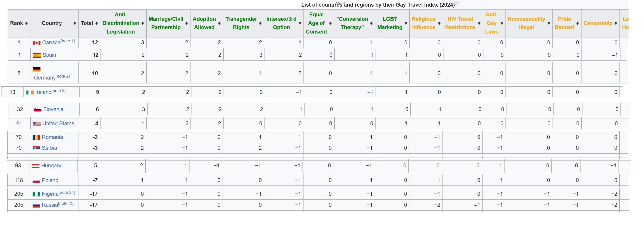Click the Russian flag icon
The width and height of the screenshot is (644, 230).
[x=36, y=205]
